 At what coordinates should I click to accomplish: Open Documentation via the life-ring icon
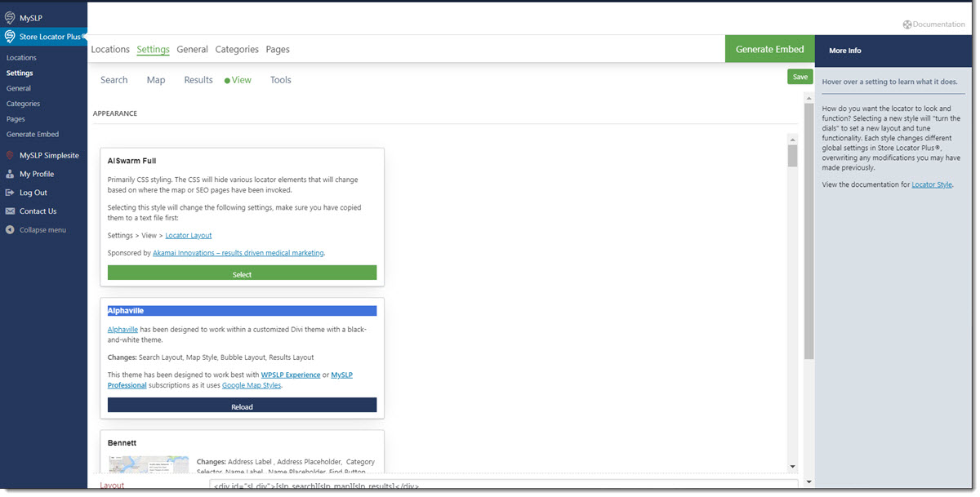click(x=906, y=24)
